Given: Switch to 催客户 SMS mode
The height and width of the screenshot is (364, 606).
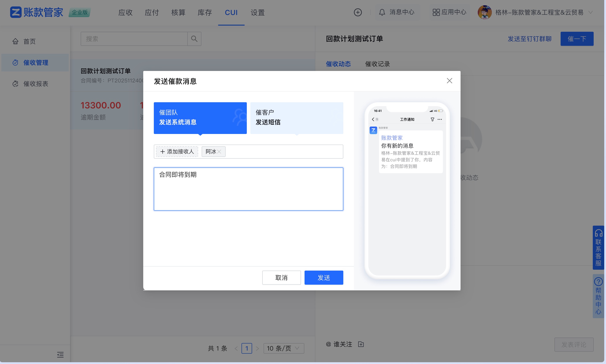Looking at the screenshot, I should (297, 118).
